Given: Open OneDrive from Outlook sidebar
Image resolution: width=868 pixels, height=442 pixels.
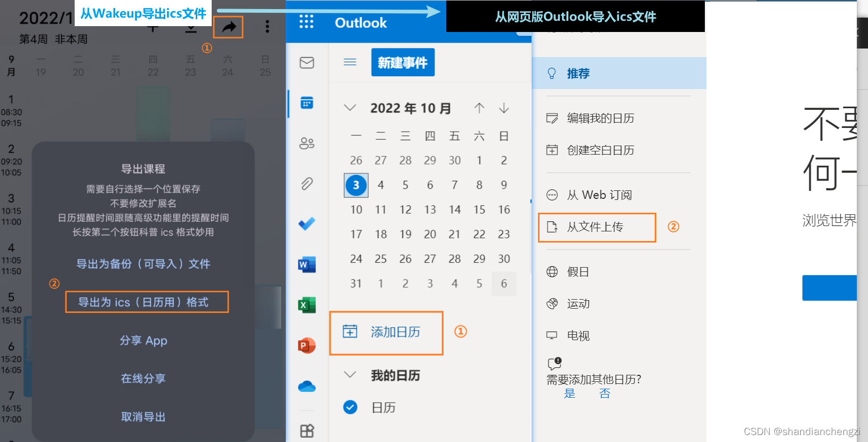Looking at the screenshot, I should pyautogui.click(x=307, y=386).
